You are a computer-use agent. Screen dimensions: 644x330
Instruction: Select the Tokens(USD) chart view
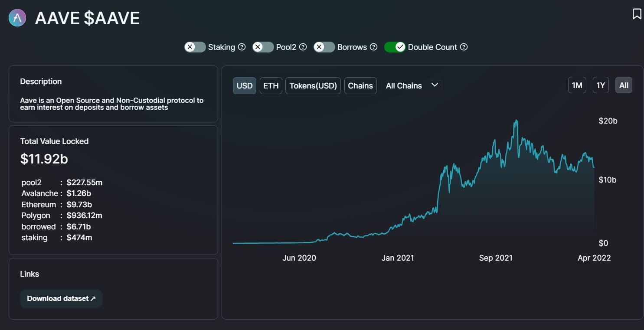[x=313, y=85]
